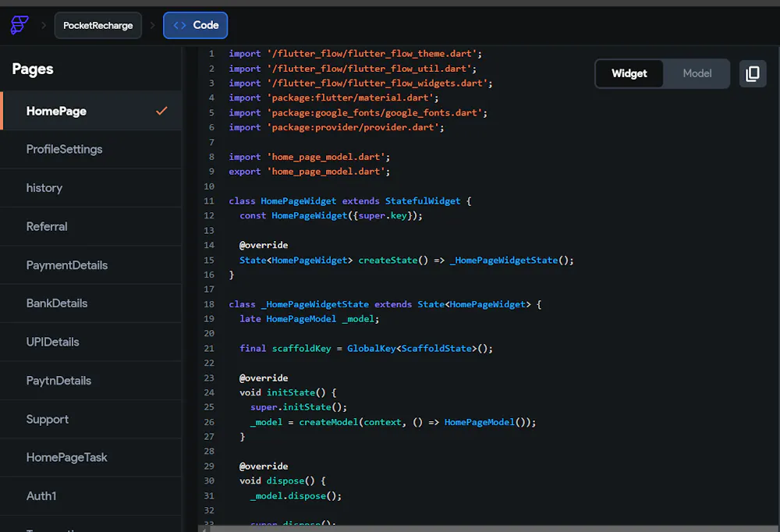Click the Code breadcrumb button
The height and width of the screenshot is (532, 780).
click(195, 26)
